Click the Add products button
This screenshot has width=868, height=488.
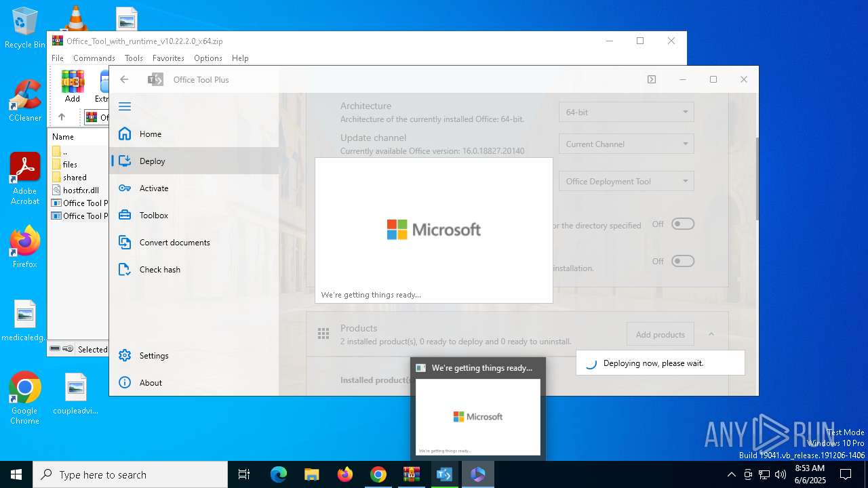pyautogui.click(x=660, y=334)
